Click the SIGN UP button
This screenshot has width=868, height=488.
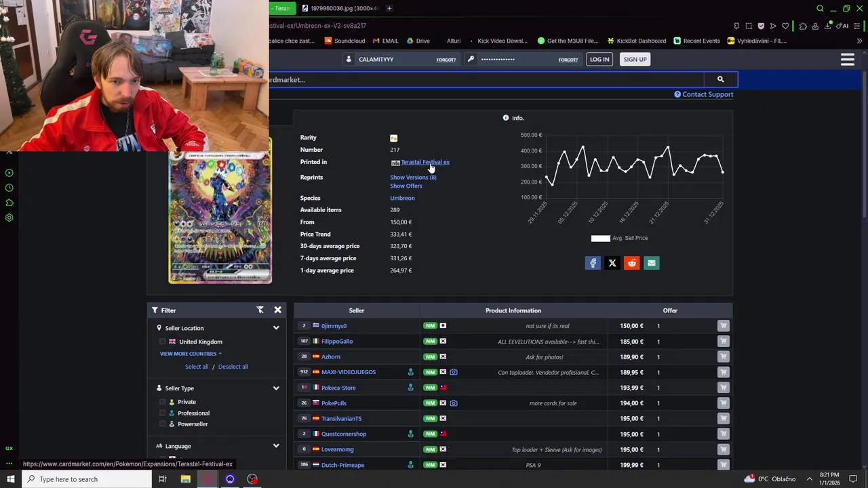pos(635,60)
